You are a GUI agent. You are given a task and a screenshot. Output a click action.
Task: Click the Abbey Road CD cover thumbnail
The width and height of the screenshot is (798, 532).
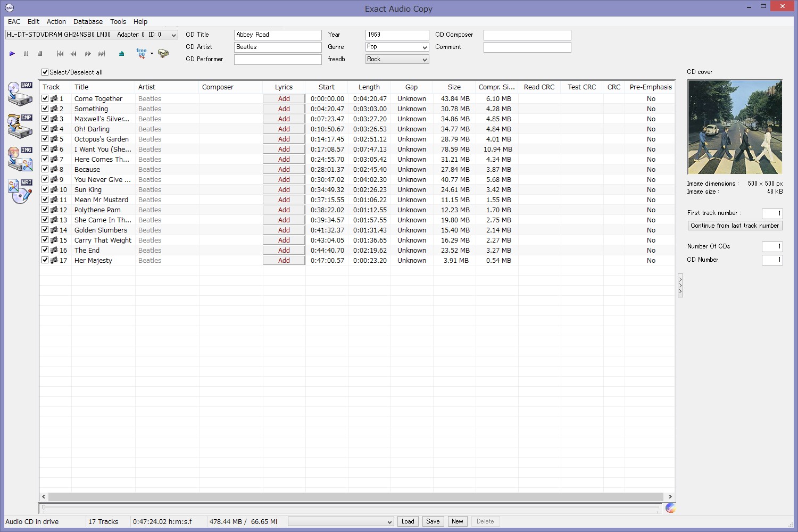(735, 127)
